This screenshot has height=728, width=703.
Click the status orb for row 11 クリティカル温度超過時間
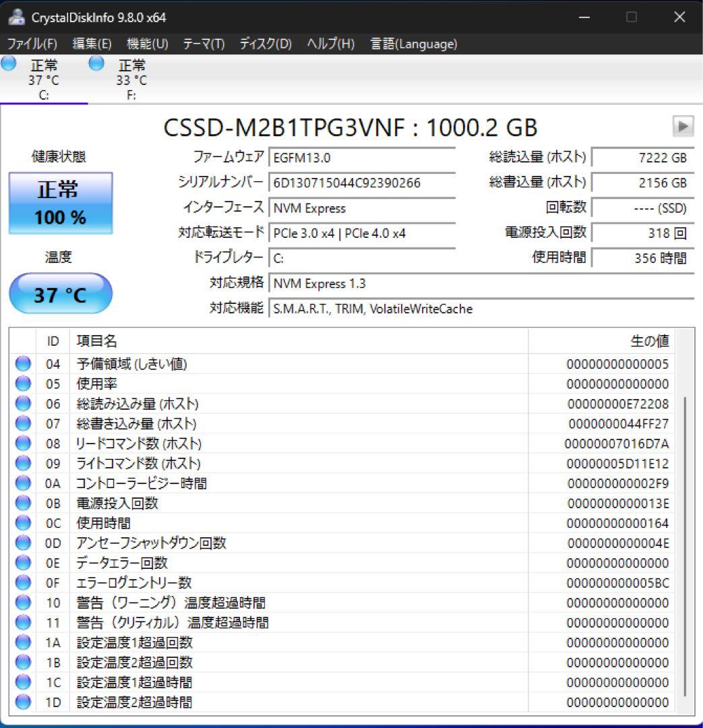coord(23,623)
